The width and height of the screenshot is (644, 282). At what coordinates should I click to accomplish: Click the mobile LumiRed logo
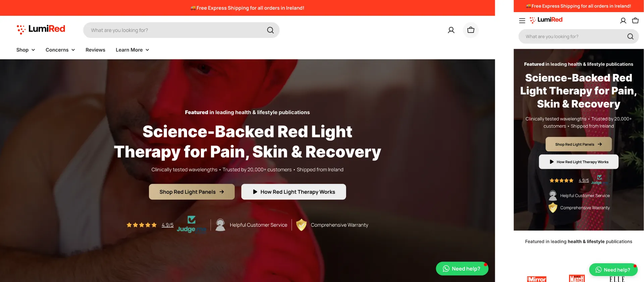tap(546, 20)
